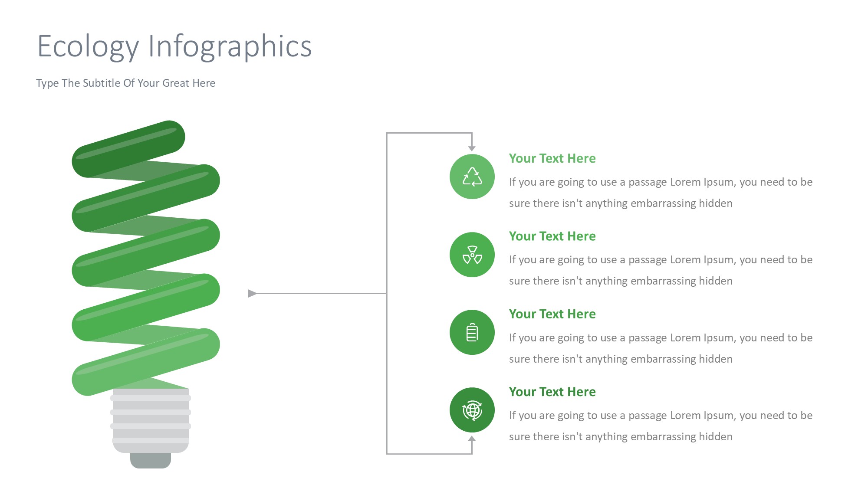This screenshot has height=488, width=868.
Task: Click fourth 'Your Text Here' heading
Action: click(552, 392)
